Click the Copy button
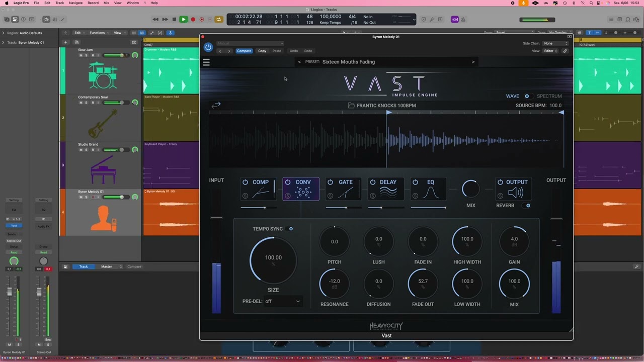Image resolution: width=644 pixels, height=362 pixels. coord(262,51)
